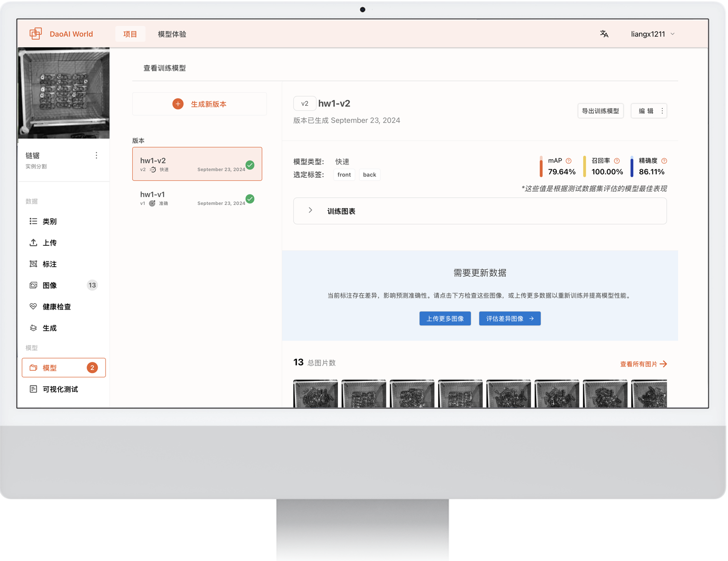Image resolution: width=728 pixels, height=561 pixels.
Task: Click the orange plus icon for 生成新版本
Action: coord(178,104)
